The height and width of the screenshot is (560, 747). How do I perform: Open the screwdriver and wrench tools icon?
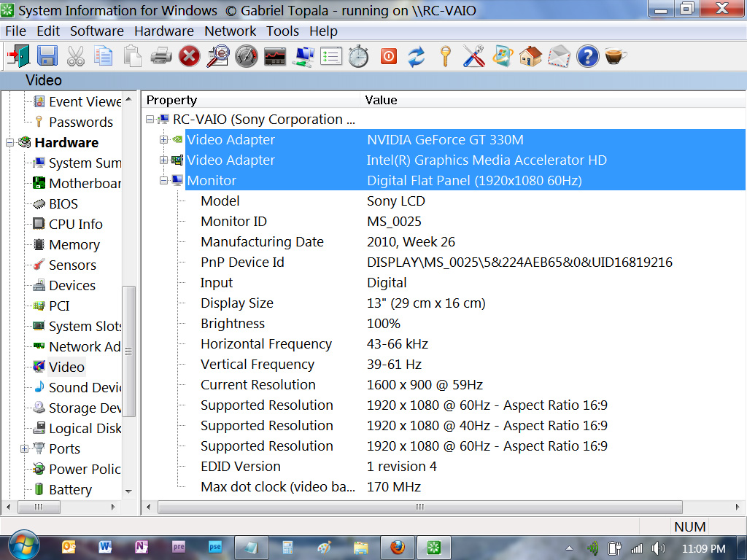pos(474,56)
